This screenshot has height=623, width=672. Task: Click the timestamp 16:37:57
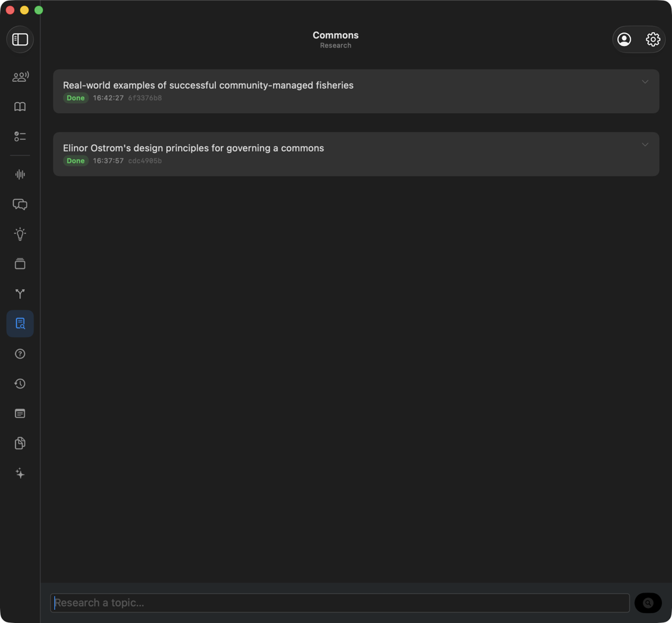coord(108,161)
